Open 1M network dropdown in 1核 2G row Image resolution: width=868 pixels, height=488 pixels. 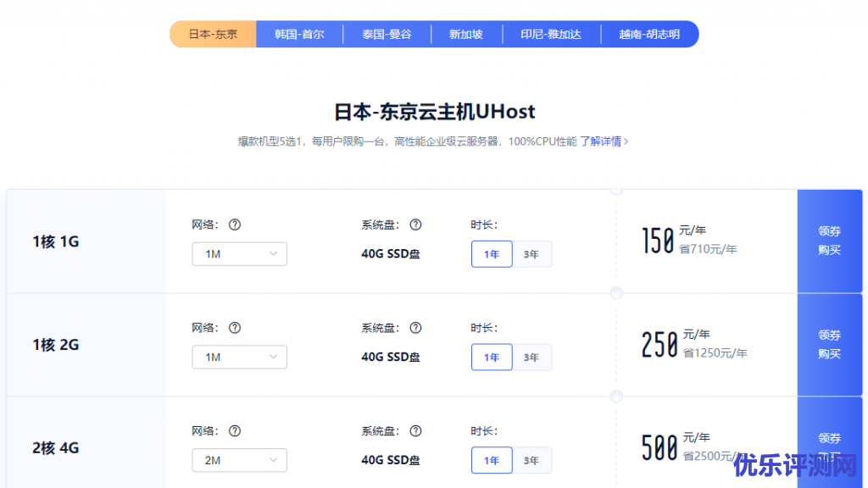239,358
